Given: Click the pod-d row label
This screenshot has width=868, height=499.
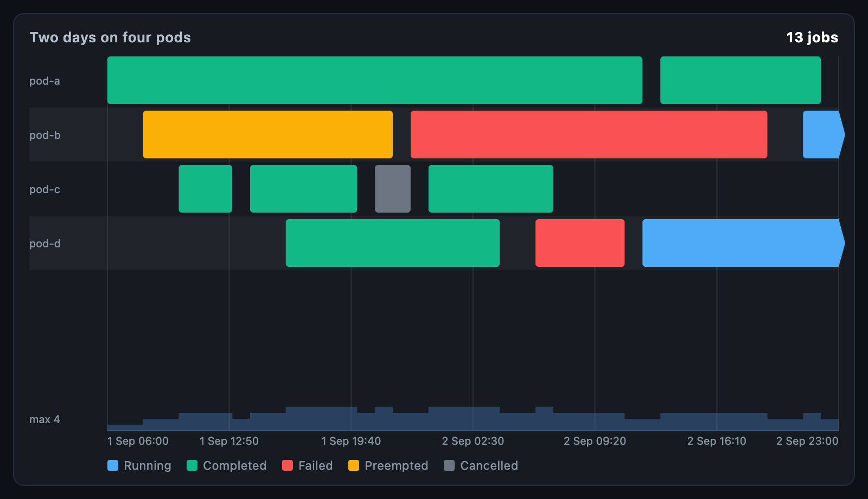Looking at the screenshot, I should click(45, 244).
